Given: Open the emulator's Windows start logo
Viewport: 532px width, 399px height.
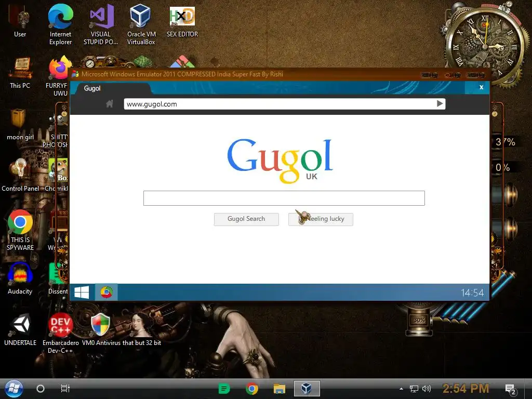Looking at the screenshot, I should point(82,292).
